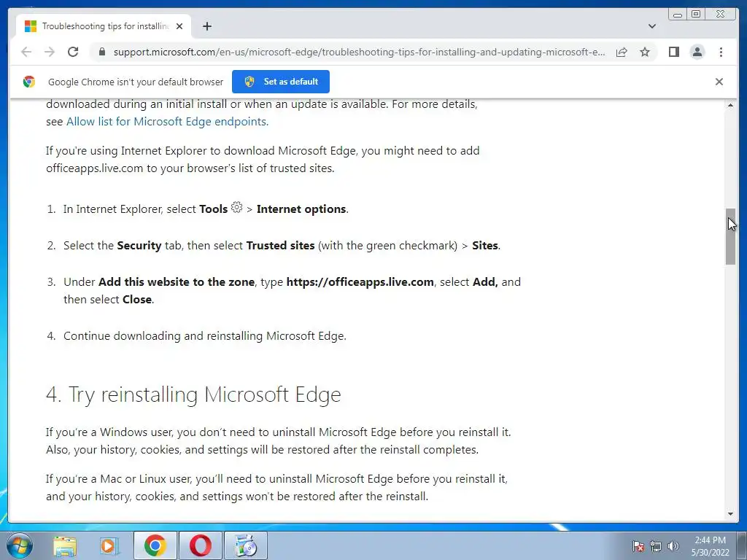Switch to Google Chrome in taskbar
The height and width of the screenshot is (560, 747).
click(155, 545)
